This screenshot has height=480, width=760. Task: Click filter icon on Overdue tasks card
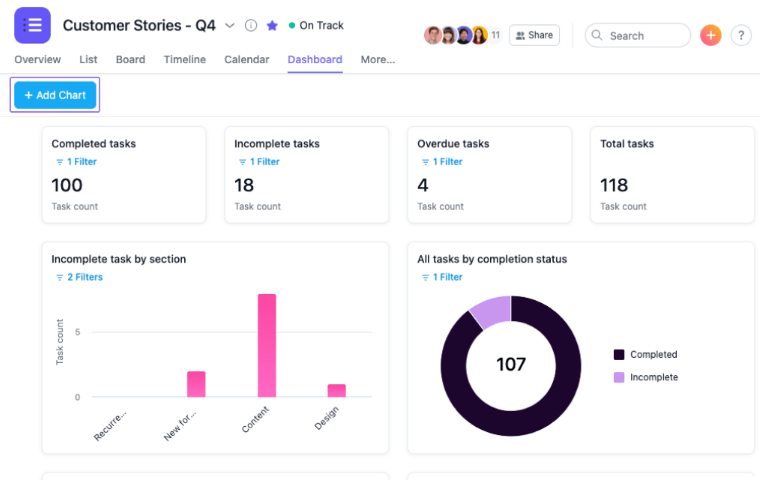[425, 162]
